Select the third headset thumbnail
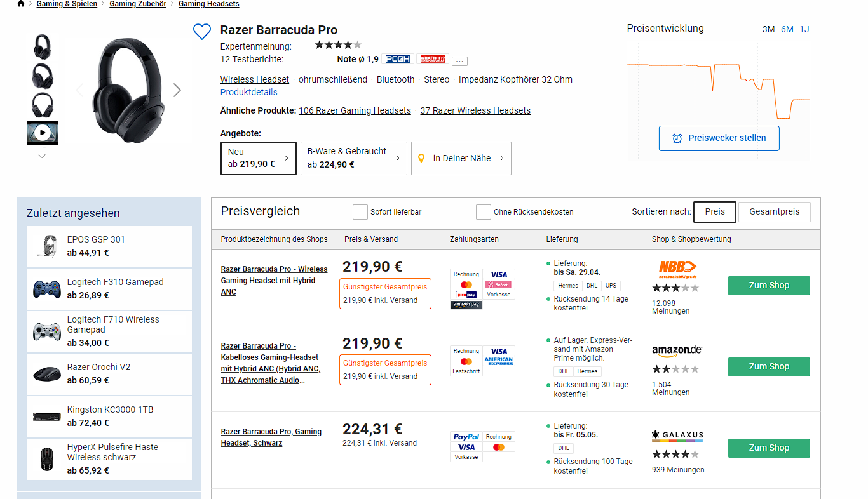The image size is (868, 499). point(43,105)
